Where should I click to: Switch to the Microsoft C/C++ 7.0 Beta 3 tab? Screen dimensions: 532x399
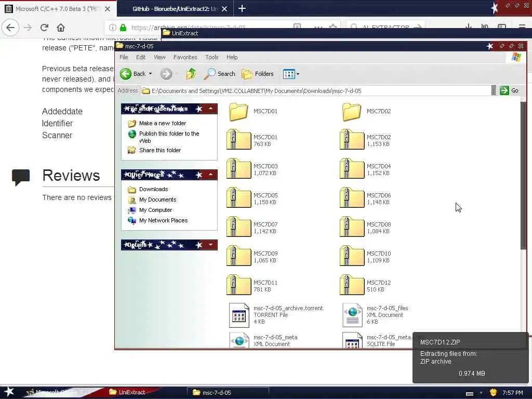[56, 9]
